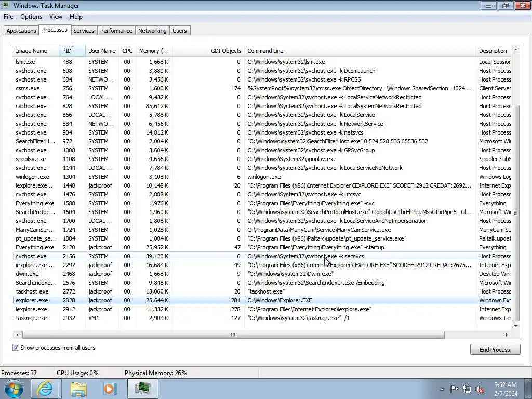Select SearchIndexer process row
This screenshot has height=399, width=532.
pyautogui.click(x=262, y=282)
